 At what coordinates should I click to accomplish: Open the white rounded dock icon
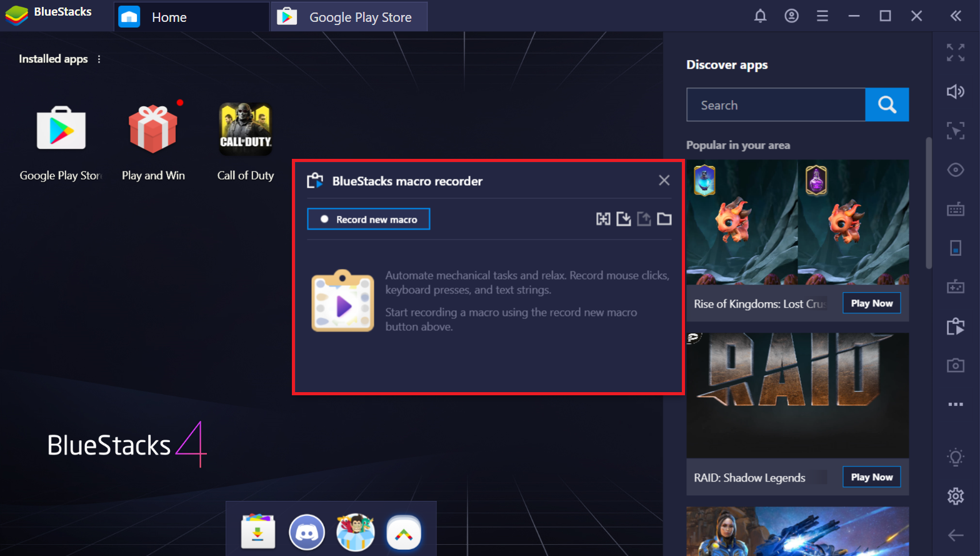click(404, 532)
